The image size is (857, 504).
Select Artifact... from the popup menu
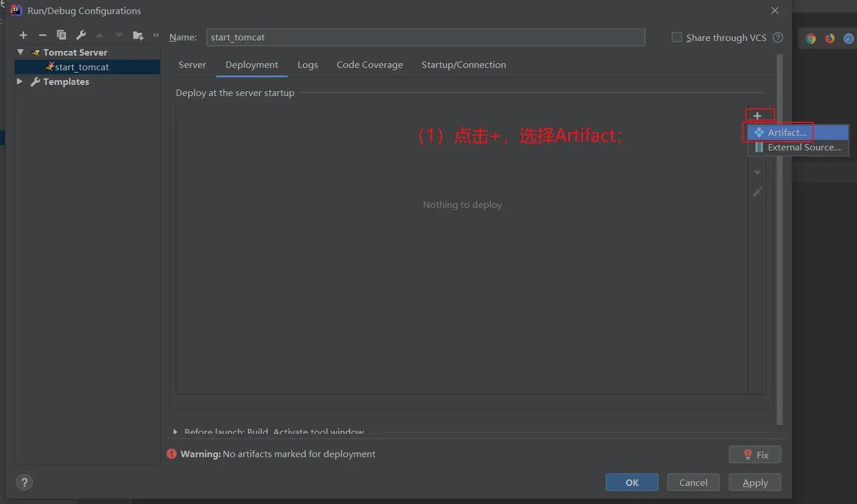787,133
